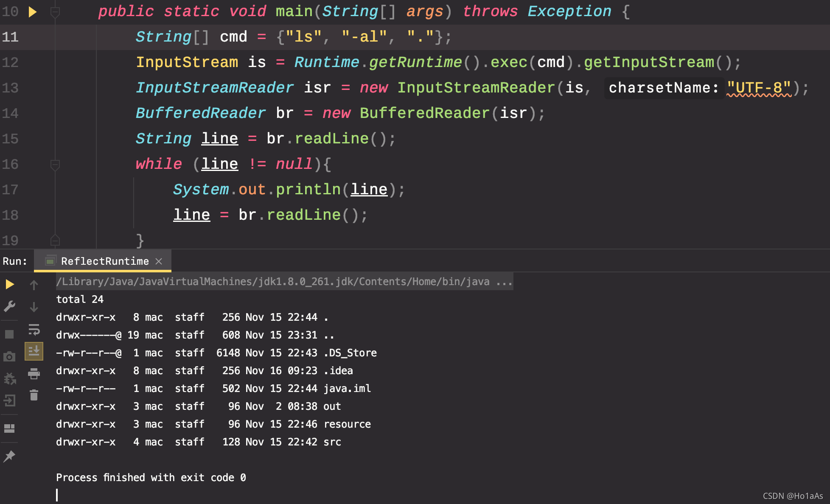This screenshot has width=830, height=504.
Task: Clear console with the trash icon
Action: (34, 395)
